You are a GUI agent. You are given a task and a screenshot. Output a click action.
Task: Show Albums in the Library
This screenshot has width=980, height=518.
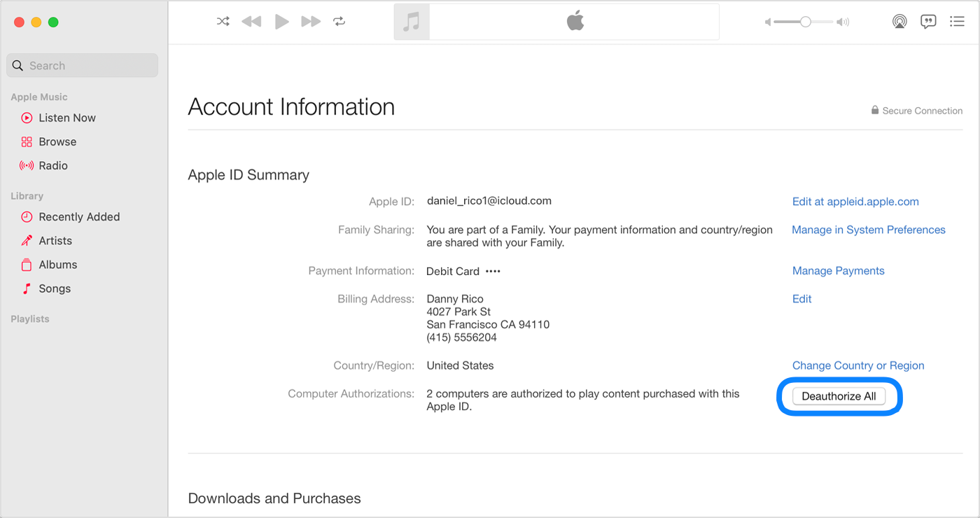pyautogui.click(x=58, y=265)
